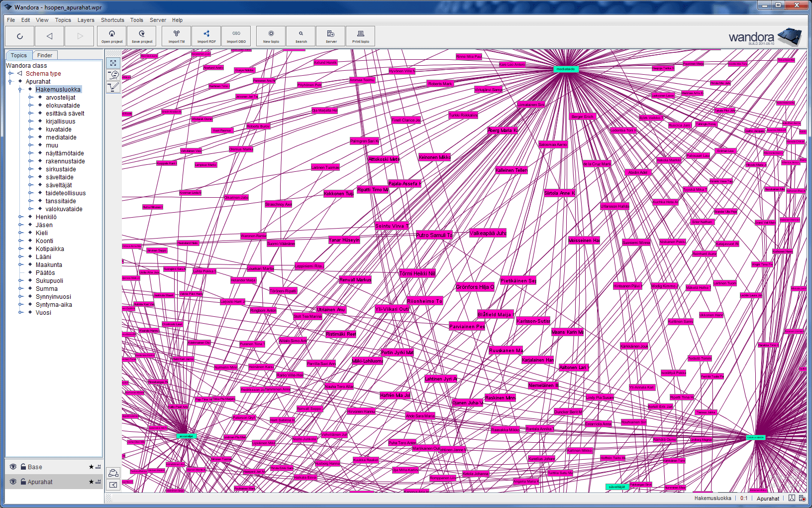Viewport: 812px width, 508px height.
Task: Click the Back navigation arrow button
Action: pyautogui.click(x=49, y=36)
